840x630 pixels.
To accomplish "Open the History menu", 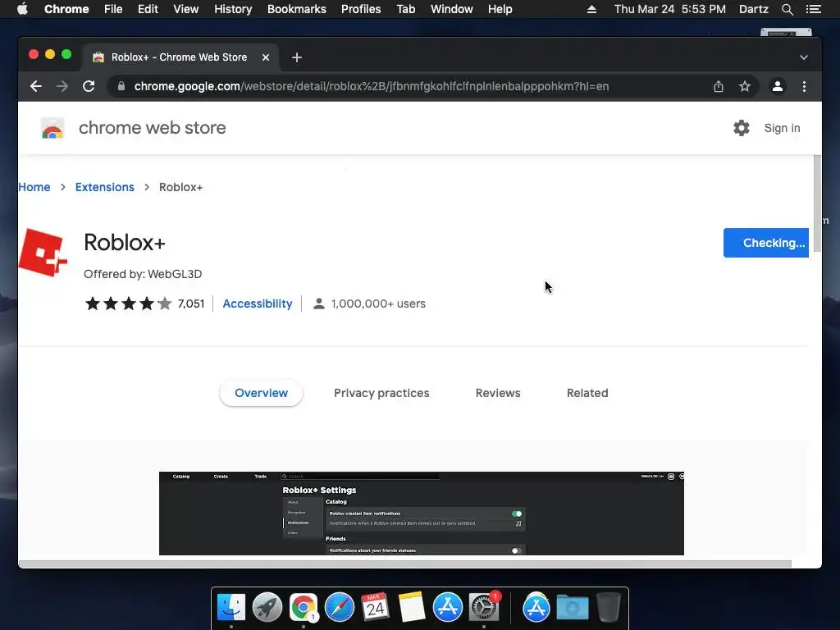I will point(233,9).
